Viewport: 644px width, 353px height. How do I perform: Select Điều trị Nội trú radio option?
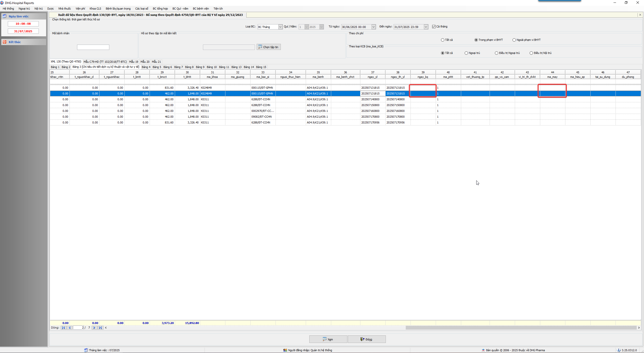[531, 53]
